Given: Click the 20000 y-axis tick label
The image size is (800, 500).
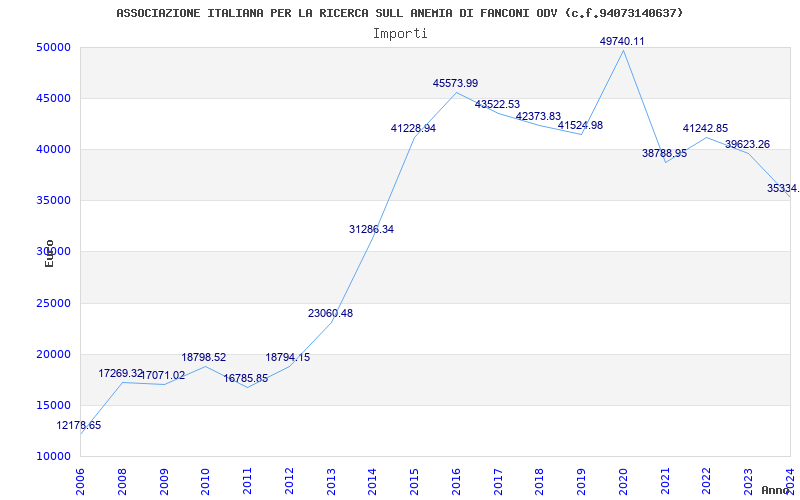Looking at the screenshot, I should pos(53,355).
